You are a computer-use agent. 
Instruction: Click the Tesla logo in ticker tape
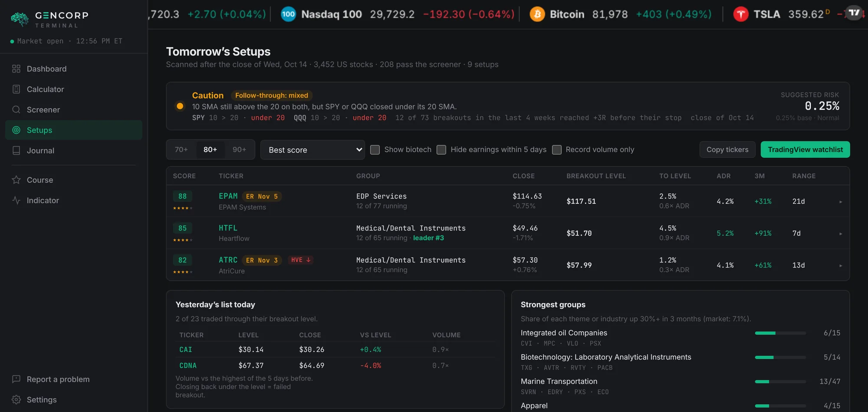741,14
